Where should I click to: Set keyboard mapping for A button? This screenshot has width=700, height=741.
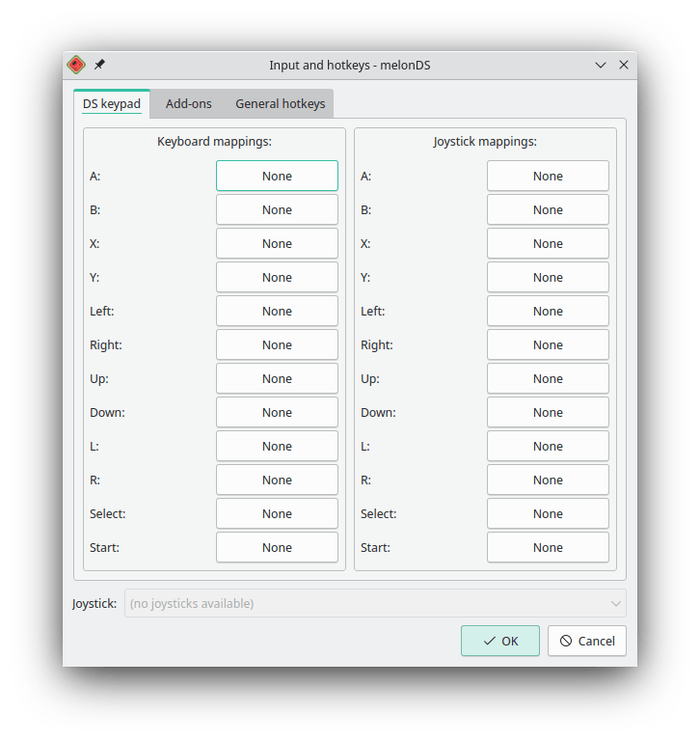[278, 176]
